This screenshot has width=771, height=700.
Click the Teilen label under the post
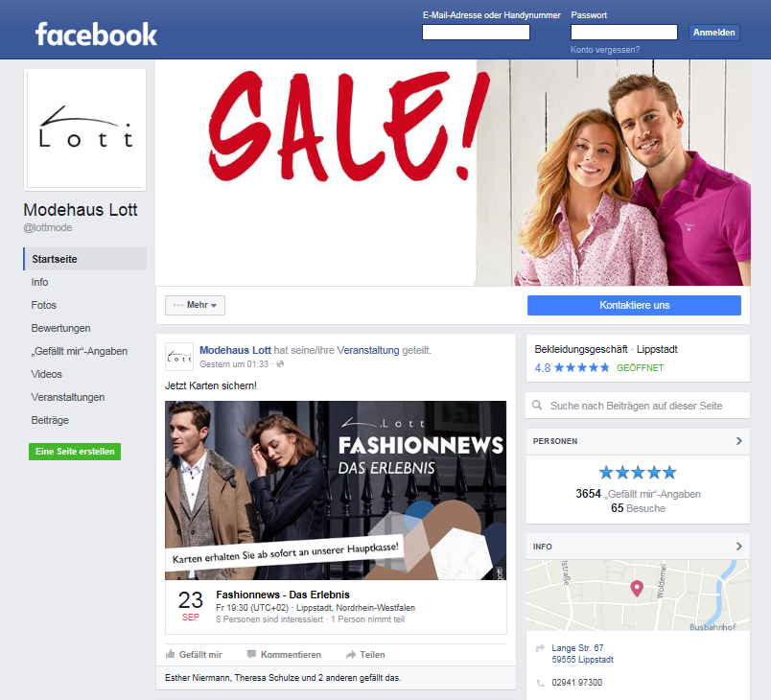click(x=372, y=655)
